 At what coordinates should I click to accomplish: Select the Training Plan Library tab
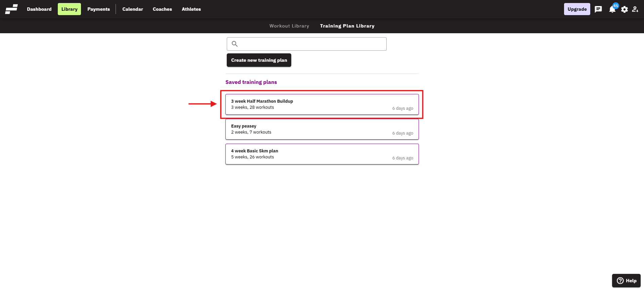tap(347, 26)
